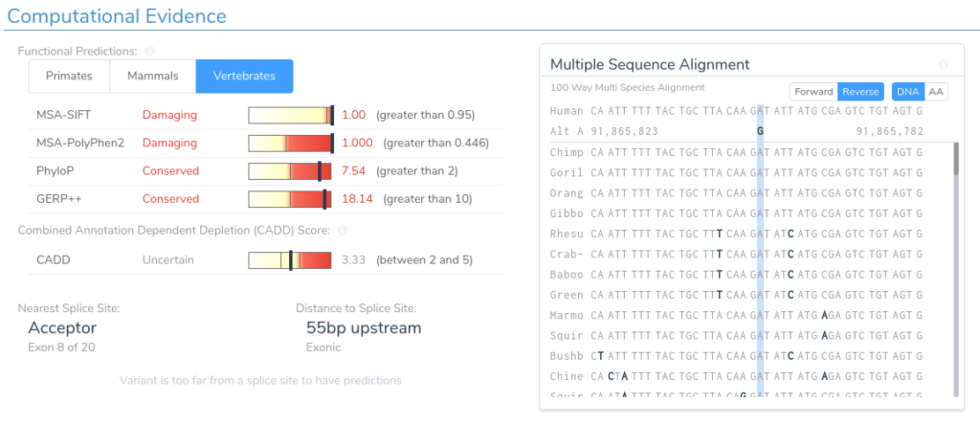Click the '55bp upstream' distance value
980x425 pixels.
[x=364, y=327]
